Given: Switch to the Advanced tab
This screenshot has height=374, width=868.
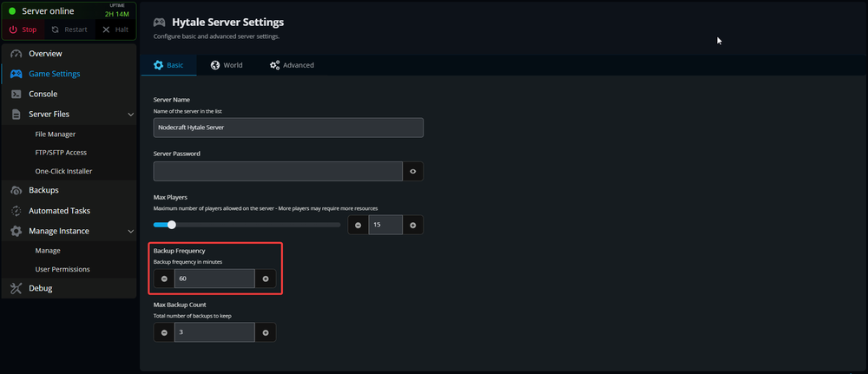Looking at the screenshot, I should pos(292,65).
